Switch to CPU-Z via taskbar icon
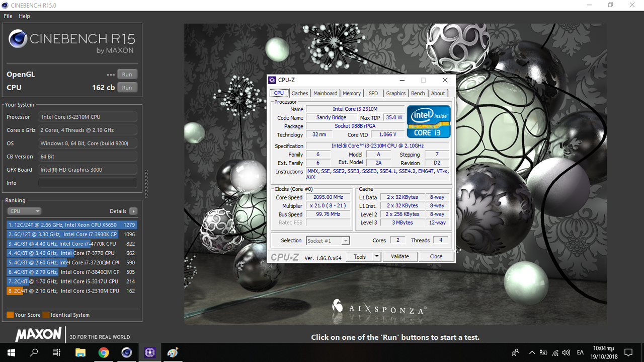Image resolution: width=644 pixels, height=362 pixels. coord(150,352)
